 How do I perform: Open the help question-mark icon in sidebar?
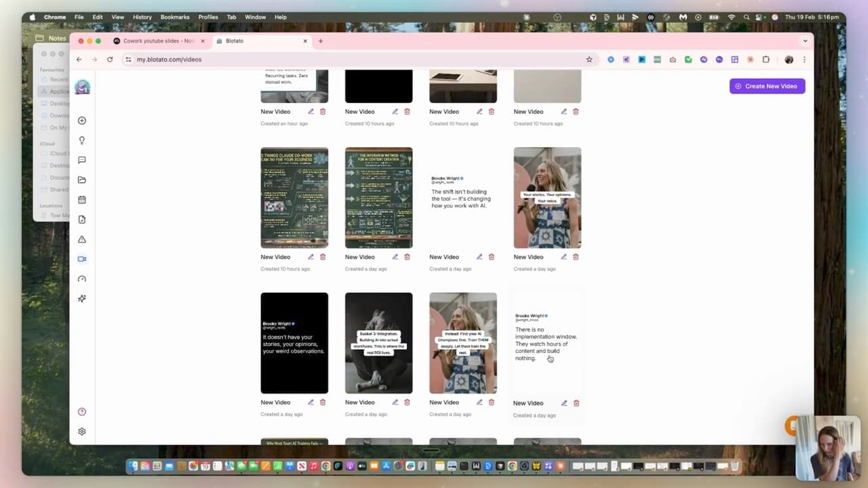pyautogui.click(x=82, y=411)
